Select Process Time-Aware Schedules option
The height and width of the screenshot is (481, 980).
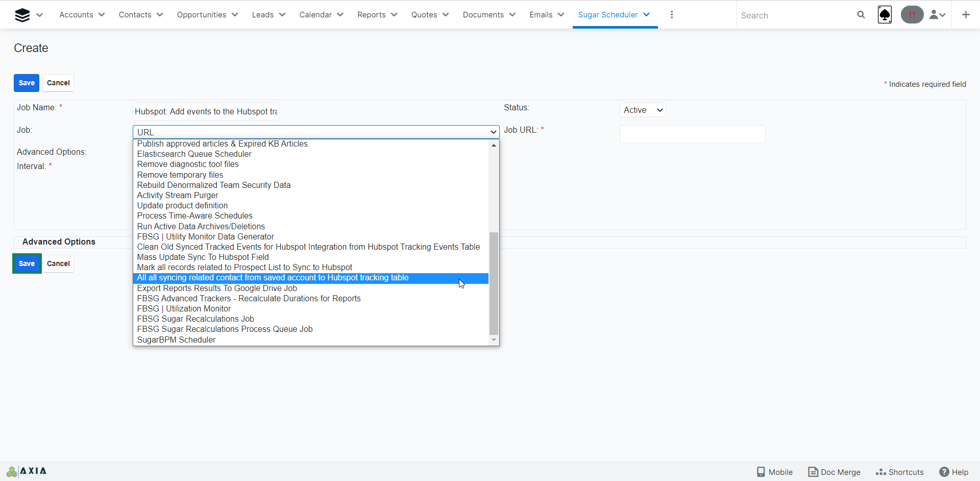311,216
